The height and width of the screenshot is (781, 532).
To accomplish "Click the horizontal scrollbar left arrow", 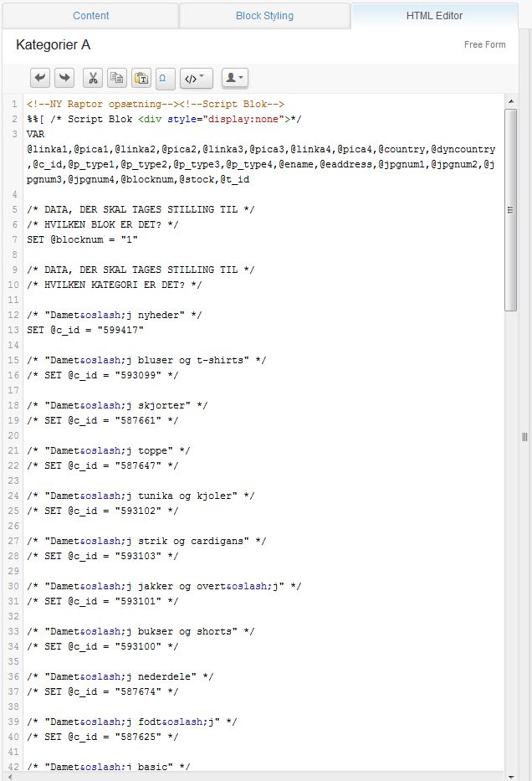I will [x=9, y=777].
